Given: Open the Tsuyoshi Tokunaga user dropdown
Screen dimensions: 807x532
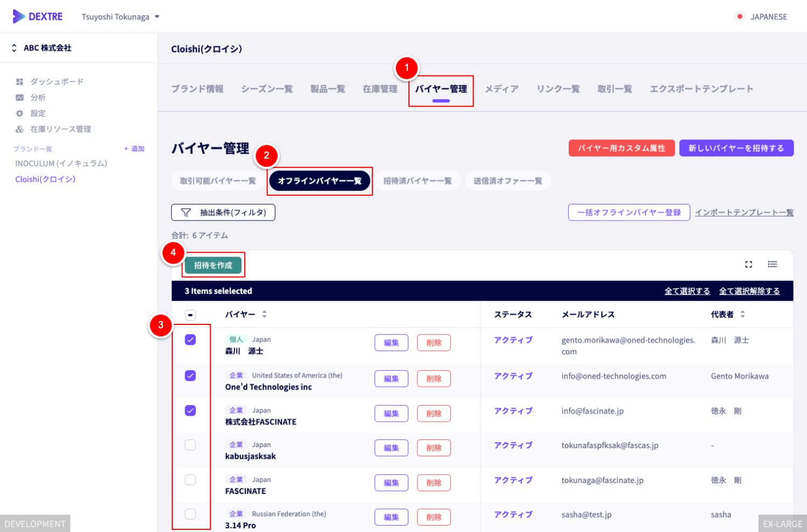Looking at the screenshot, I should pos(121,17).
